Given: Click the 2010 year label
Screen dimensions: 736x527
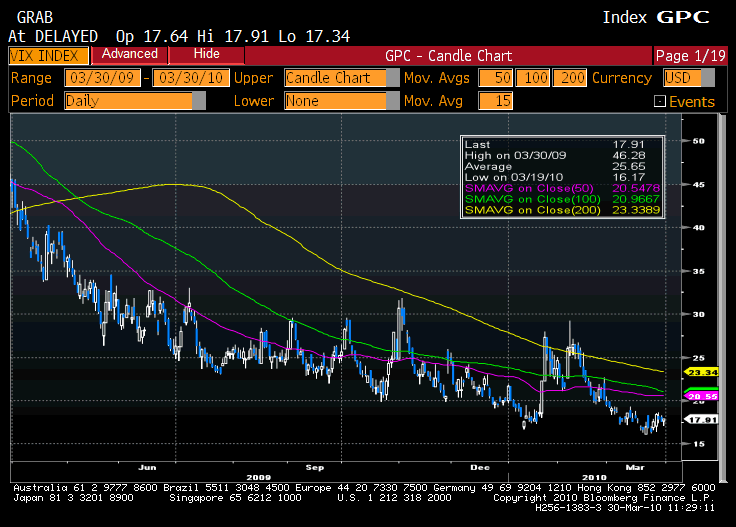Looking at the screenshot, I should 594,477.
